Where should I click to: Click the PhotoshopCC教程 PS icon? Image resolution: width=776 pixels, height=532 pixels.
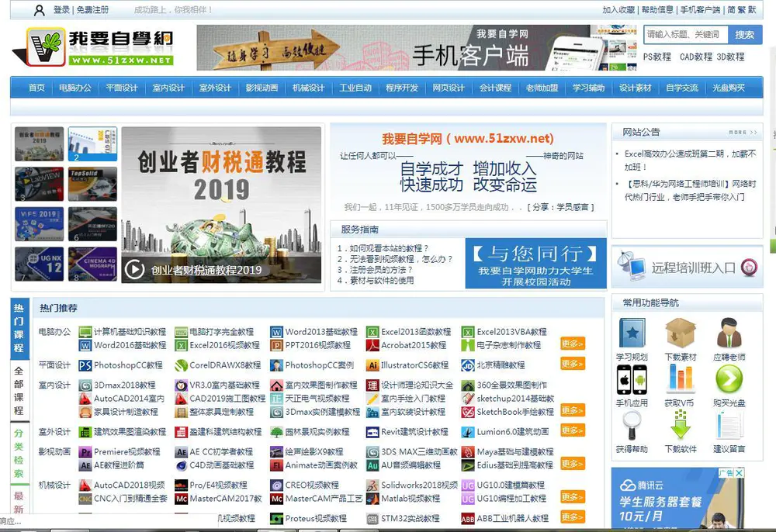click(x=85, y=365)
